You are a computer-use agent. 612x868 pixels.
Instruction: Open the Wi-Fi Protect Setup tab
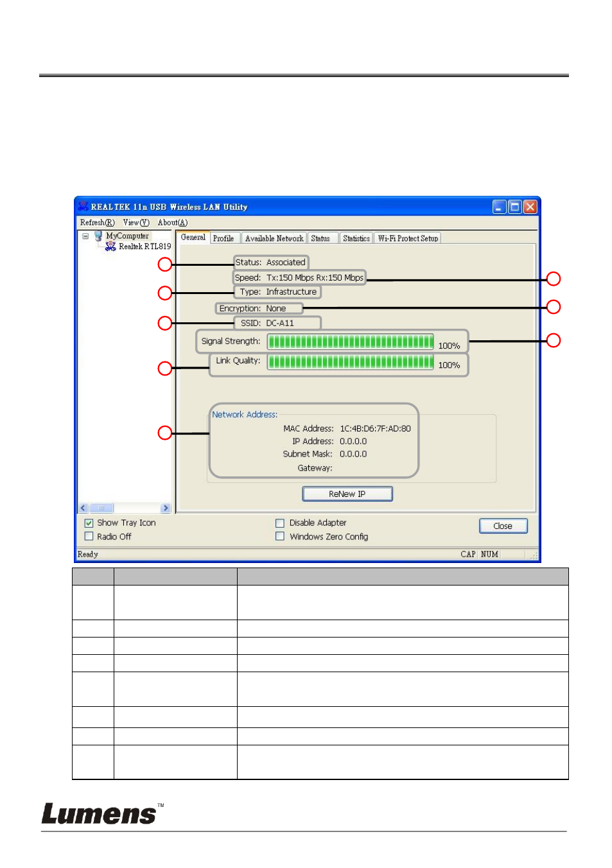408,238
